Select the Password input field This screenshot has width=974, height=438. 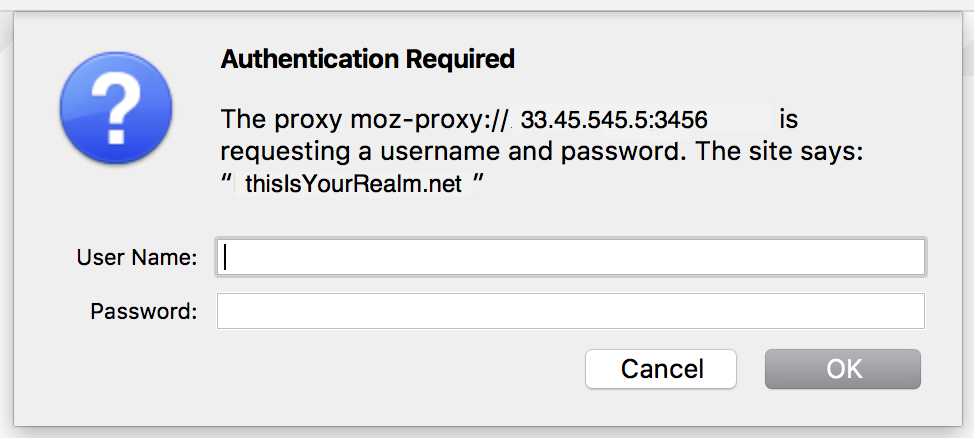point(570,311)
